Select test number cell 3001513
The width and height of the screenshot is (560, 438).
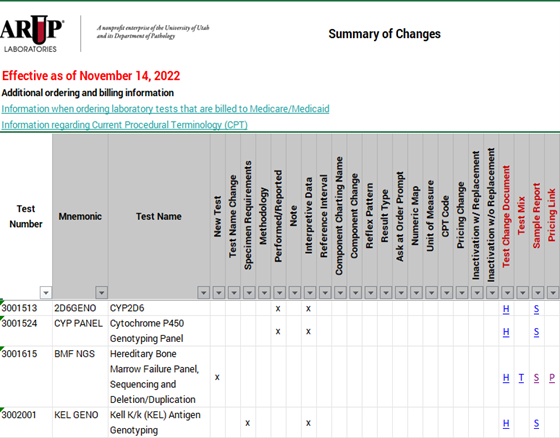point(26,308)
